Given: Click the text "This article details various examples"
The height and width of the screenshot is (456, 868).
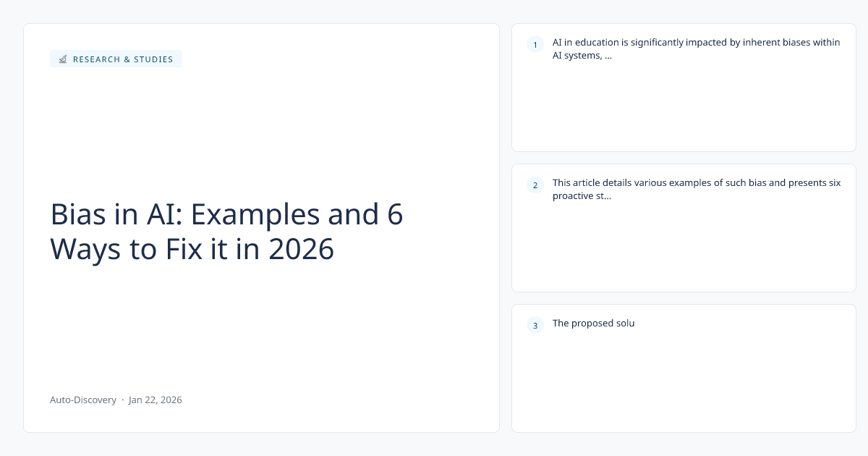Looking at the screenshot, I should 637,183.
